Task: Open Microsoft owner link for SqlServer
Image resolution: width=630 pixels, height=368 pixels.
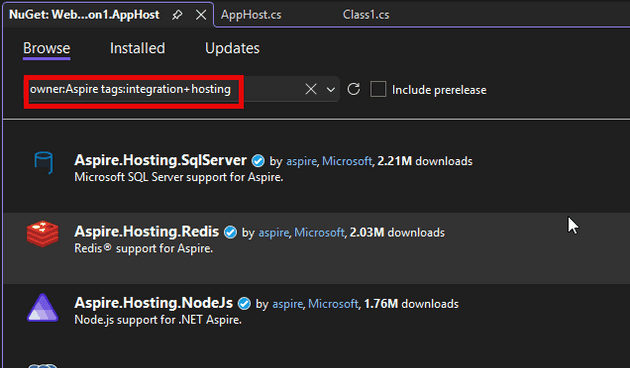Action: coord(347,161)
